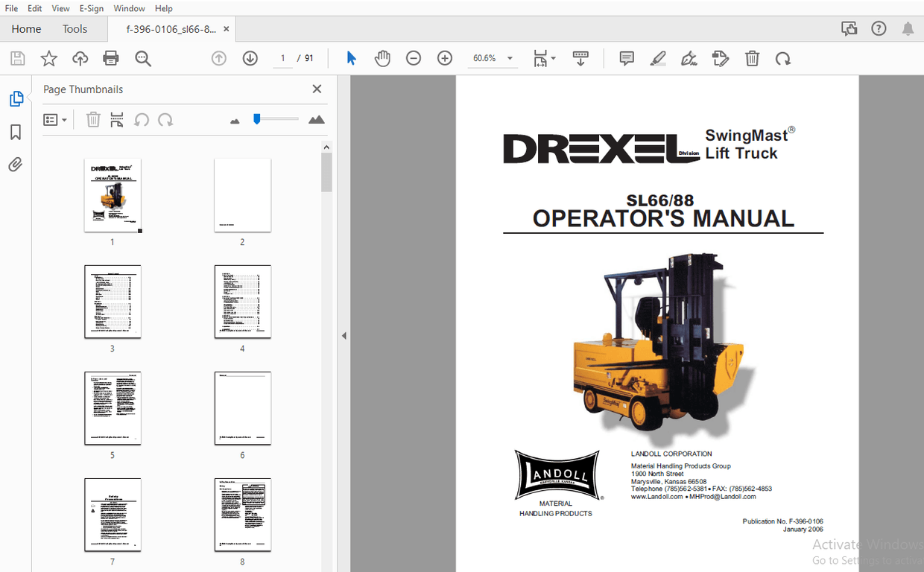
Task: Select the Highlight text tool
Action: (658, 58)
